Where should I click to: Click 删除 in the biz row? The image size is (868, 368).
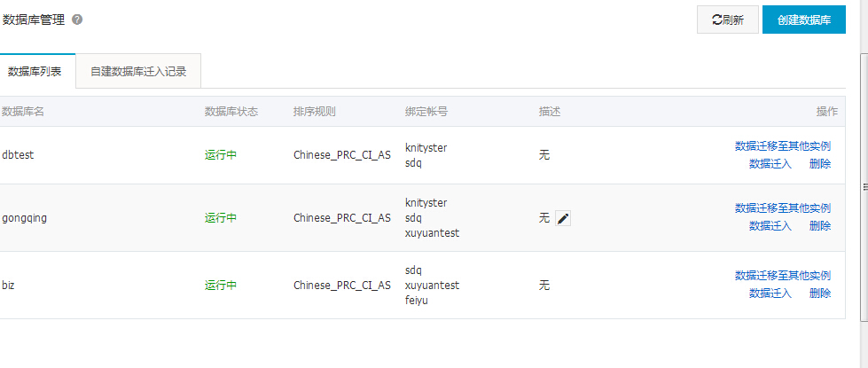coord(820,293)
